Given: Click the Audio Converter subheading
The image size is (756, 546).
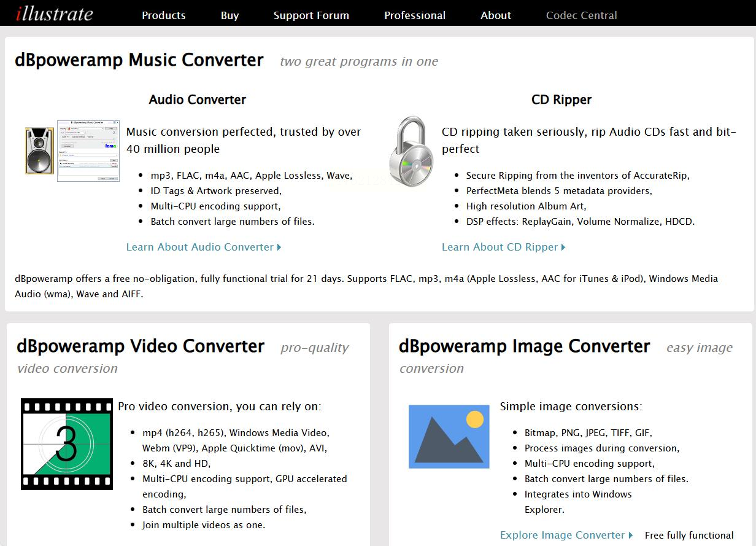Looking at the screenshot, I should point(197,99).
